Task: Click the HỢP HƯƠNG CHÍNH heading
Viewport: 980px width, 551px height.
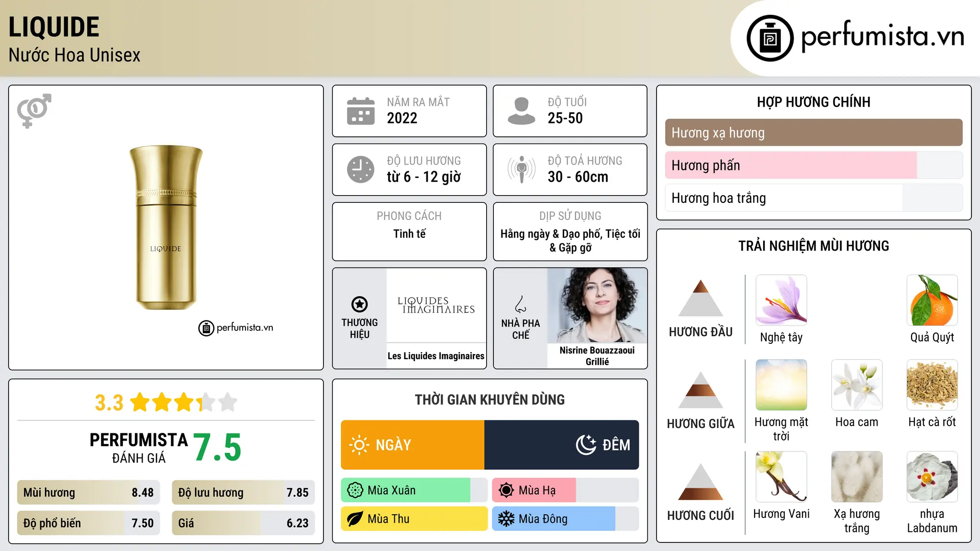Action: coord(813,102)
